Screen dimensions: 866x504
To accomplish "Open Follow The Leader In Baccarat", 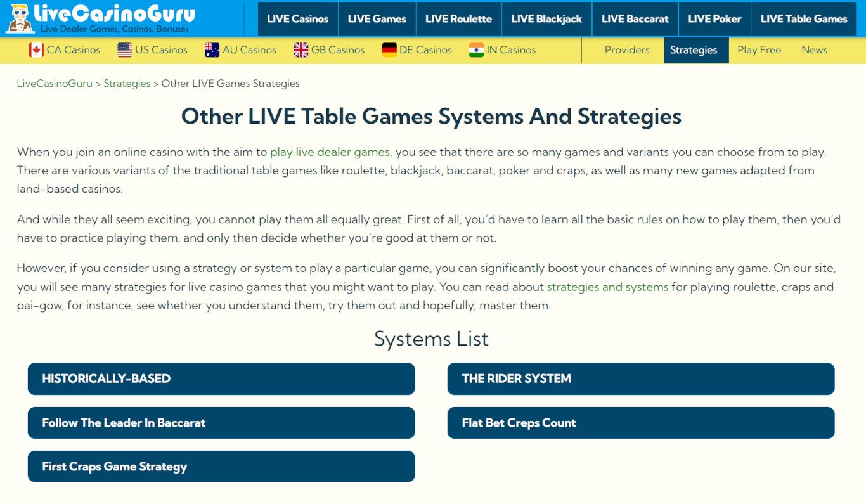I will [x=221, y=423].
